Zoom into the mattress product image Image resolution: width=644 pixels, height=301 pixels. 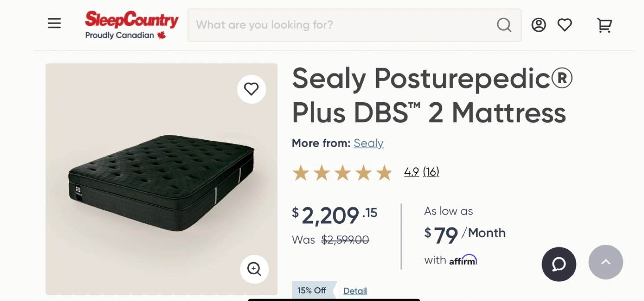254,269
